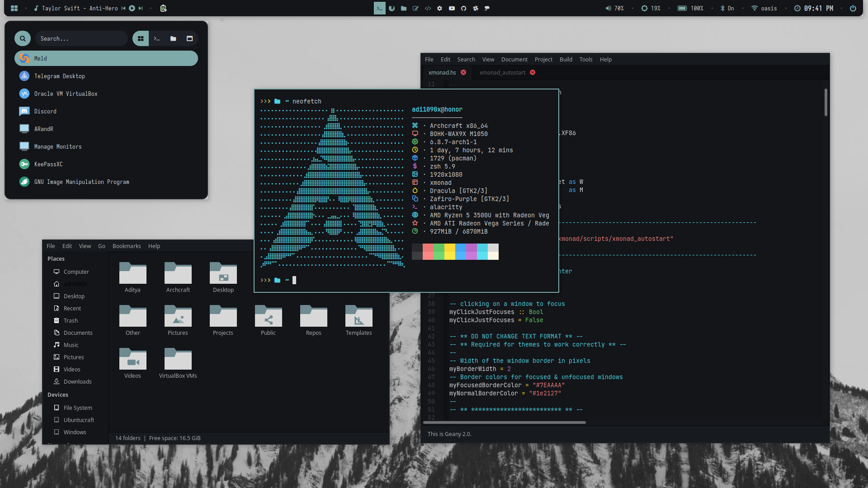Screen dimensions: 868x488
Task: Open the Bookmarks menu in file manager
Action: 127,246
